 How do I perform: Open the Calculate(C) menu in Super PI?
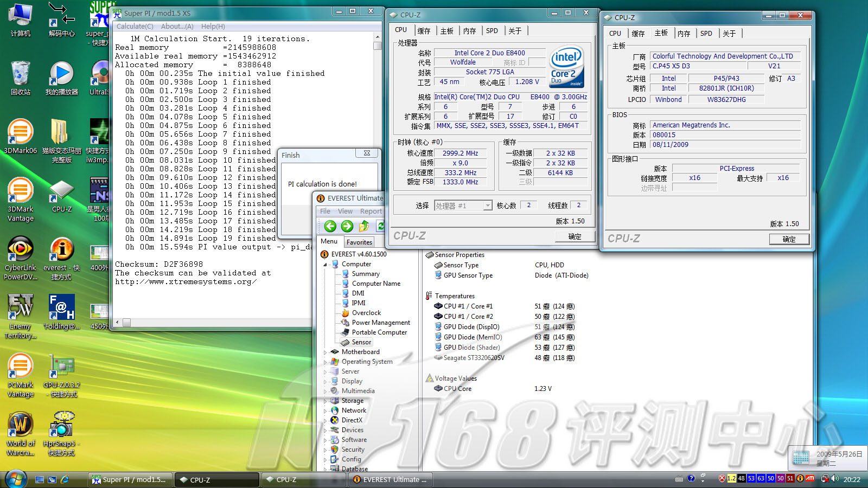(135, 26)
